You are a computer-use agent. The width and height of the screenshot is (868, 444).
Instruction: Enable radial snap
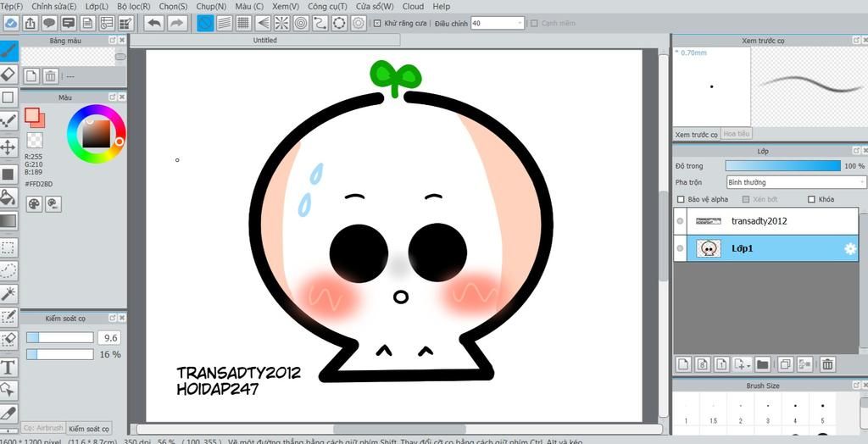[x=281, y=23]
